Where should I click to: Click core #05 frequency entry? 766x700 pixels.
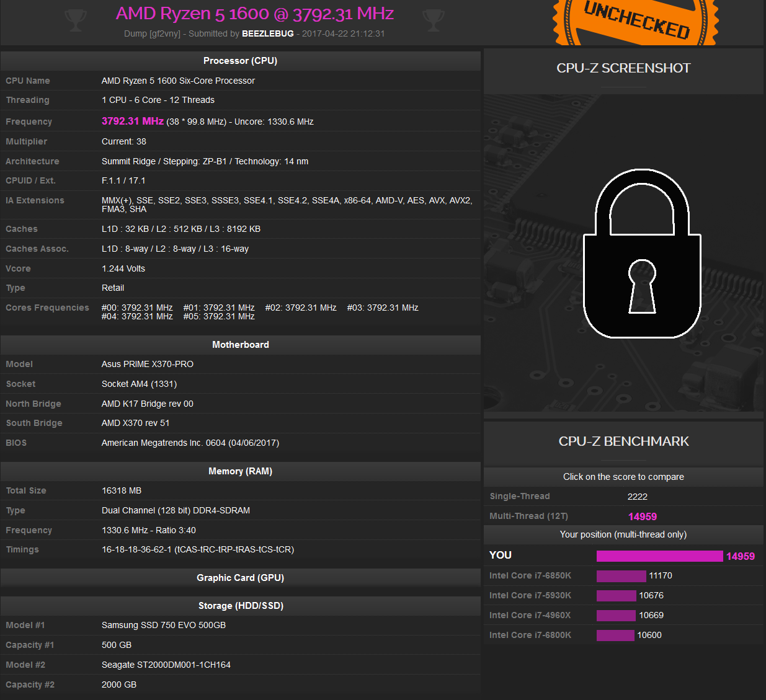[219, 316]
